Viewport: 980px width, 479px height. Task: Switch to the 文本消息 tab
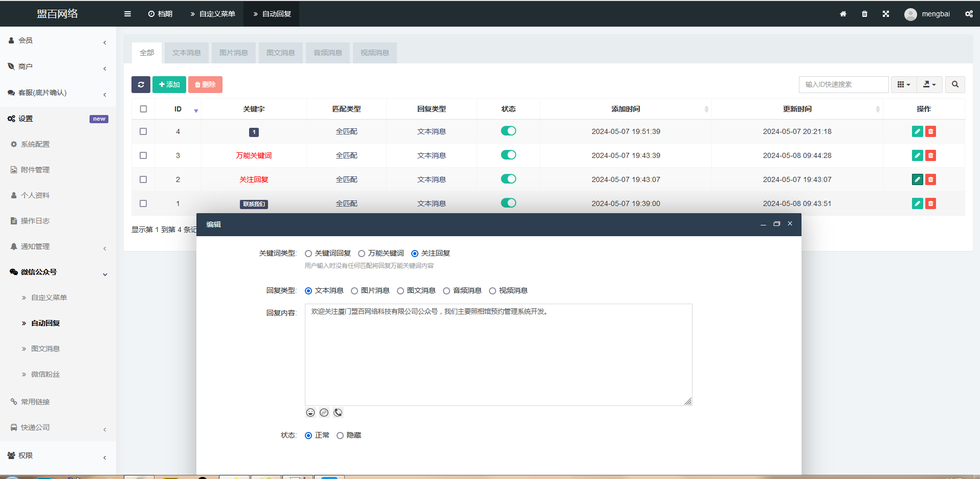187,53
